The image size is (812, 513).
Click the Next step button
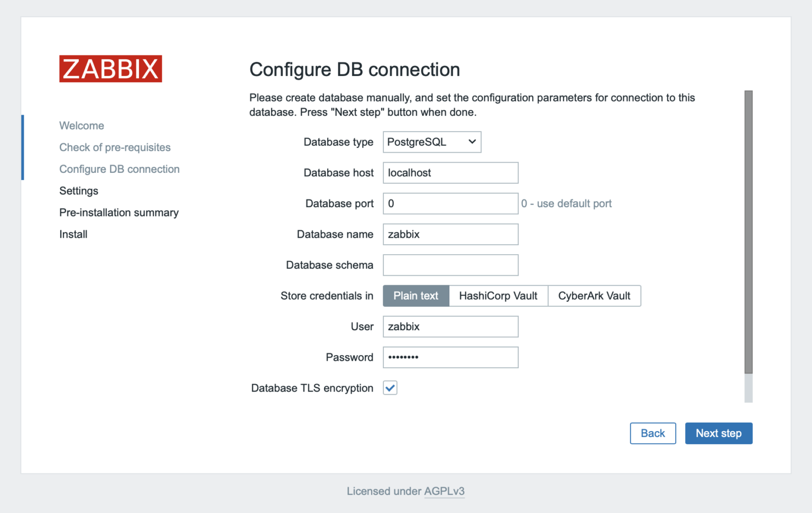718,433
